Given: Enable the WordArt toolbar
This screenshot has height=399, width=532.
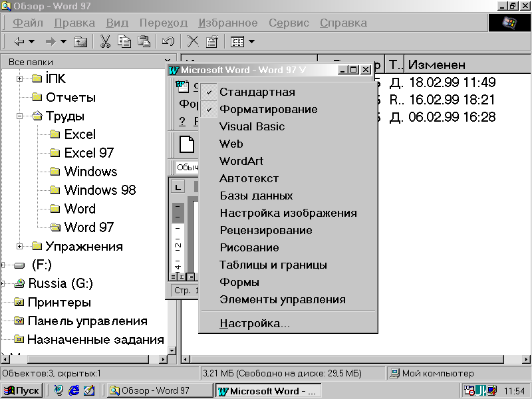Looking at the screenshot, I should [x=288, y=161].
